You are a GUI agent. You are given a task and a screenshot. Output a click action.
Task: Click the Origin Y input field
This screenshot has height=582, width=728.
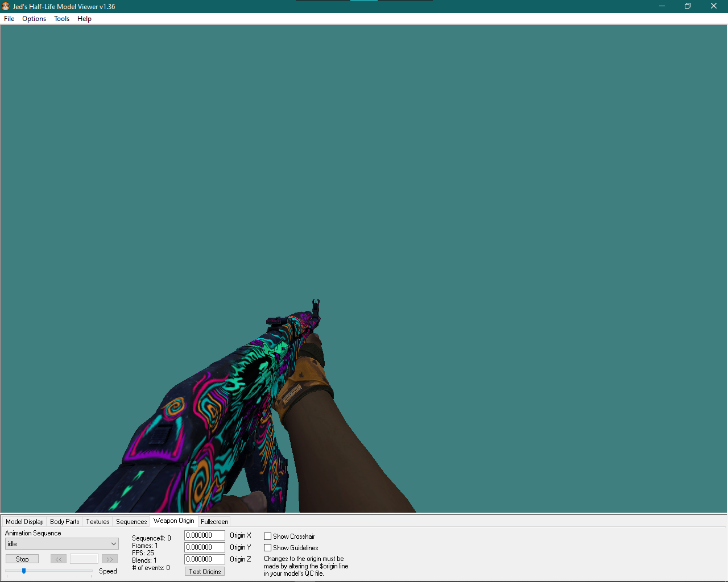point(205,547)
